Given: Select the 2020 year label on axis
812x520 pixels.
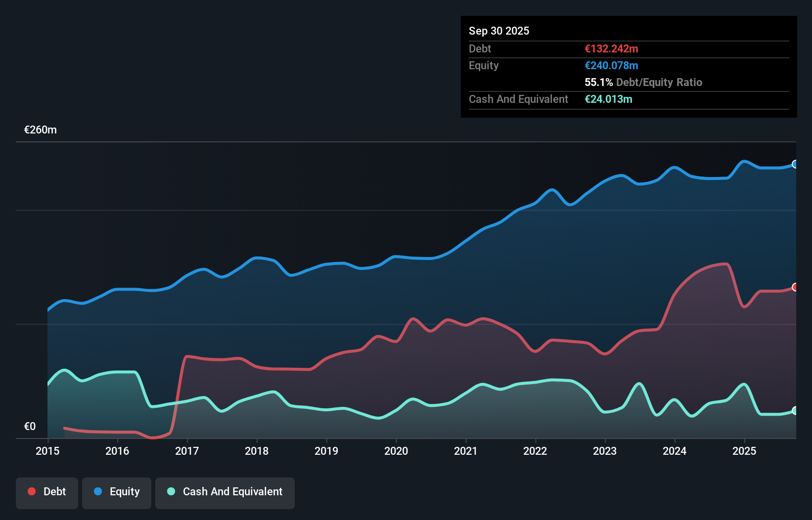Looking at the screenshot, I should (x=396, y=451).
